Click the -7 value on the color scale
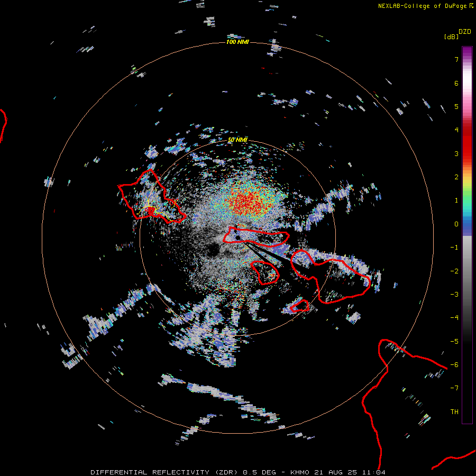Viewport: 476px width, 476px height. (454, 388)
